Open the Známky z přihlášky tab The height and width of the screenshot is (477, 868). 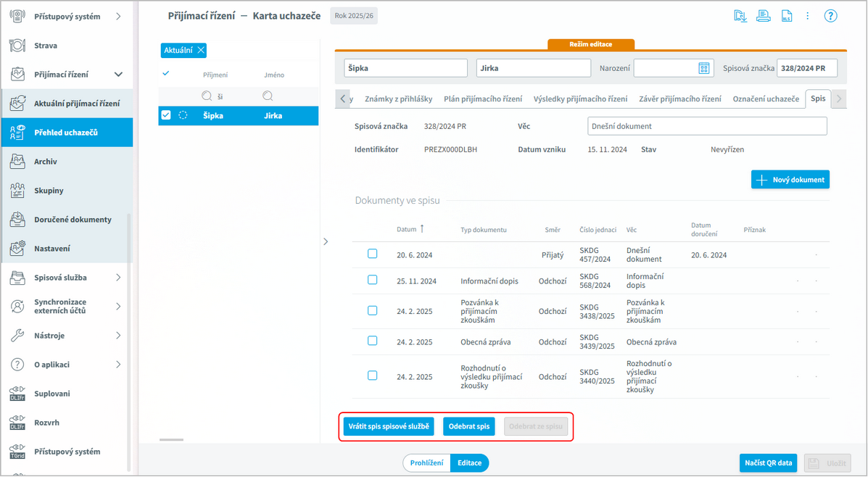[x=399, y=99]
